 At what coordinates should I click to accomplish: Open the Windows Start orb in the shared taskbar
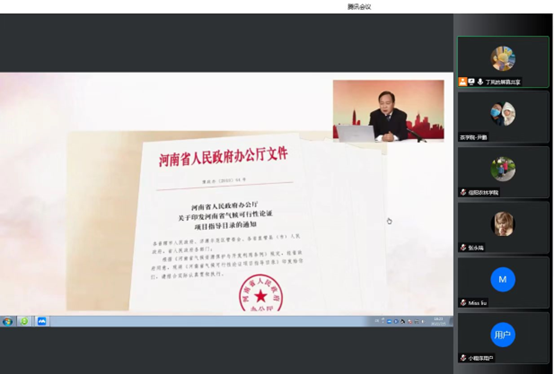(x=7, y=321)
